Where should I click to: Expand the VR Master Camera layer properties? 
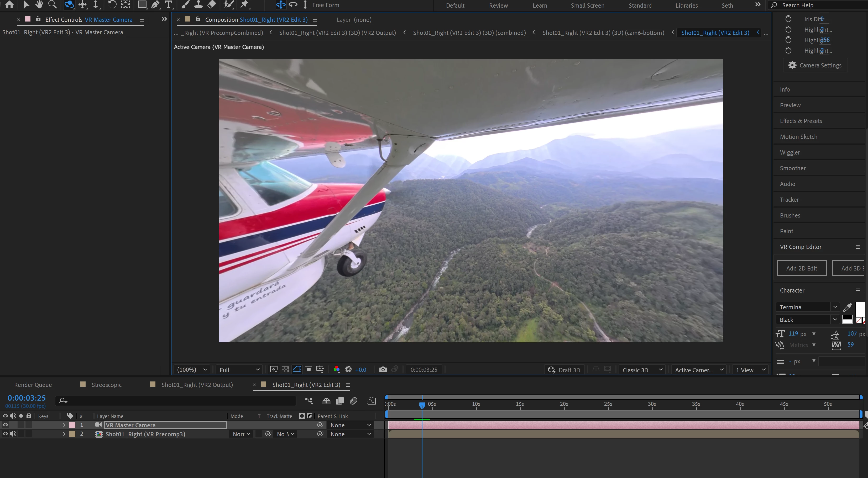(x=64, y=425)
